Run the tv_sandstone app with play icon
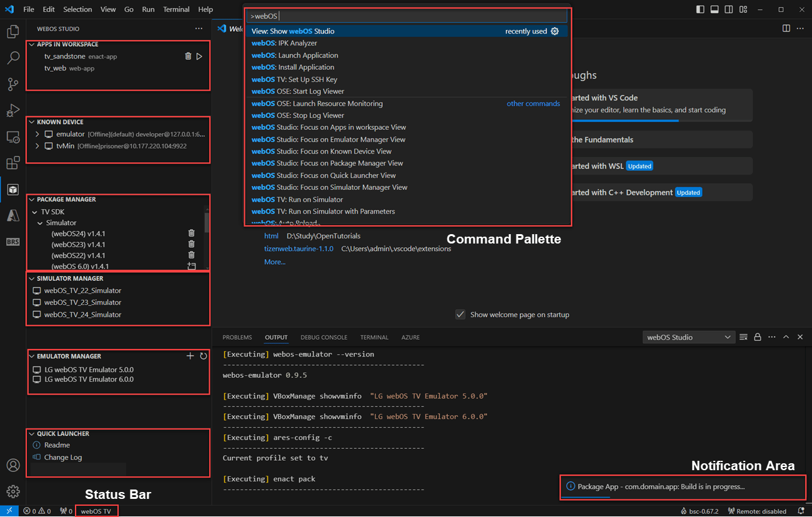This screenshot has width=812, height=517. pyautogui.click(x=199, y=56)
